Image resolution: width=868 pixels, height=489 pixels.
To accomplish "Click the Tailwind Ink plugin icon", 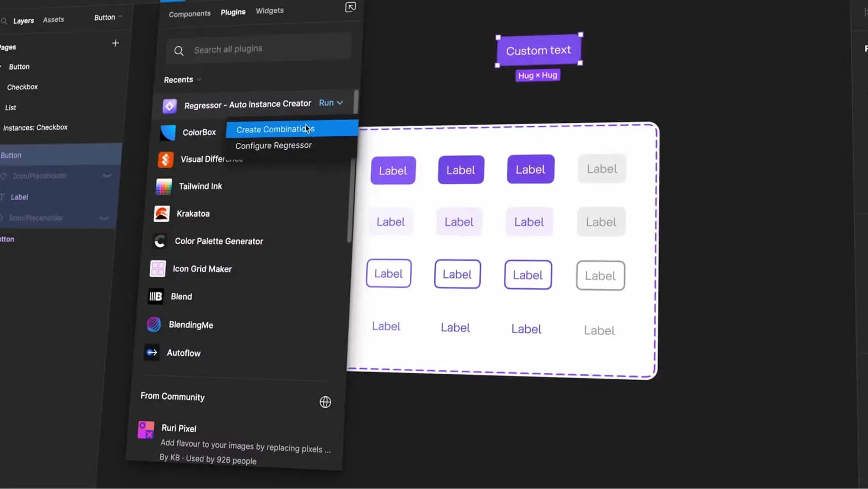I will pos(164,187).
